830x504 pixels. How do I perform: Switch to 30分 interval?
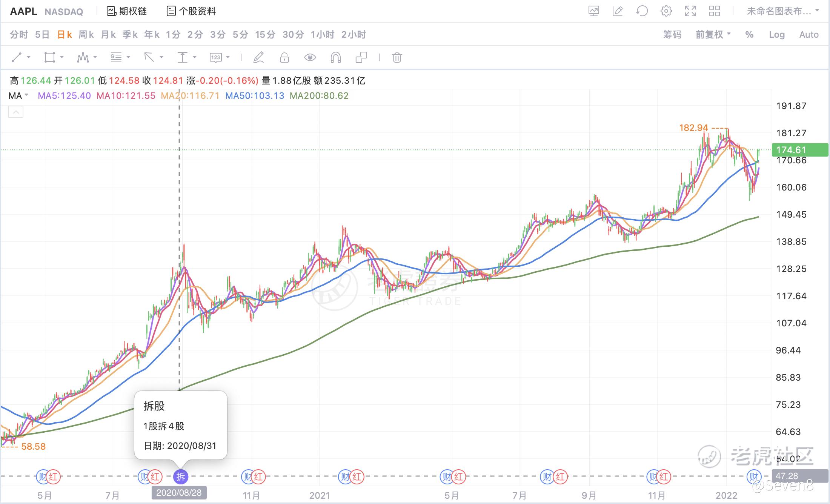[294, 35]
